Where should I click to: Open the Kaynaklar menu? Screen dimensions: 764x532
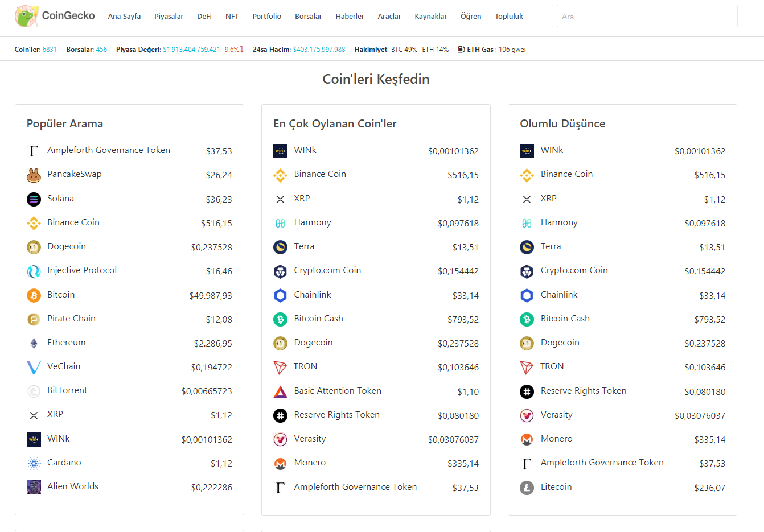430,17
